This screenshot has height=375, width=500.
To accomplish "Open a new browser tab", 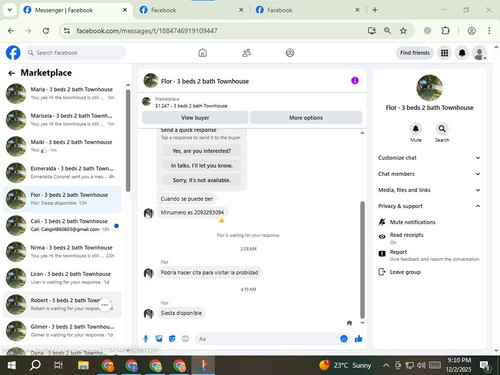I will click(x=375, y=10).
